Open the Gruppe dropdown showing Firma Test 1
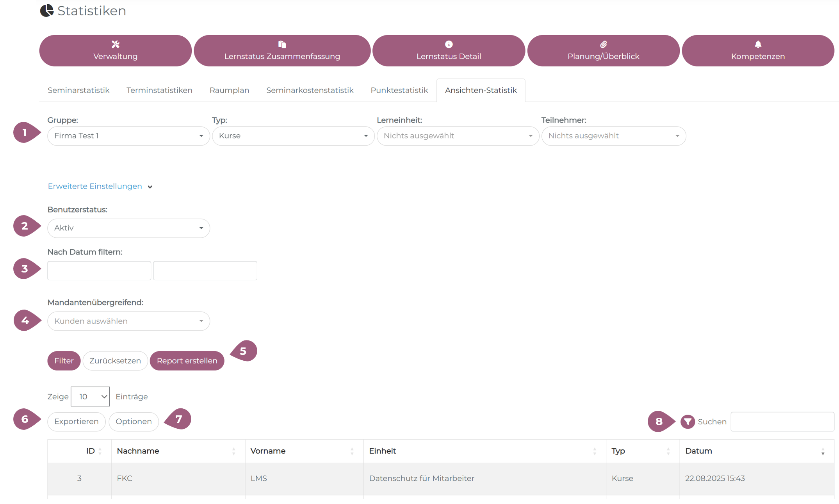The image size is (839, 504). click(128, 136)
